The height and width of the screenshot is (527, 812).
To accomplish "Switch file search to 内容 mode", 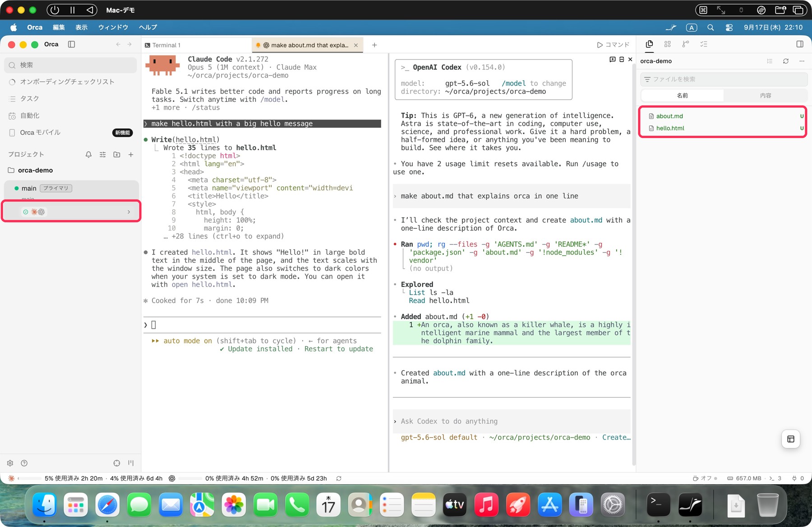I will pos(766,96).
